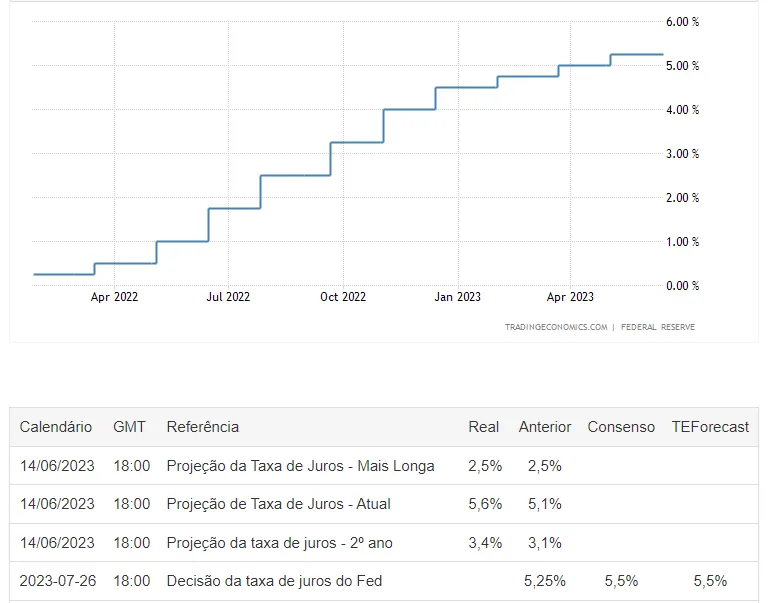Image resolution: width=771 pixels, height=603 pixels.
Task: Click the Anterior column header
Action: click(545, 426)
